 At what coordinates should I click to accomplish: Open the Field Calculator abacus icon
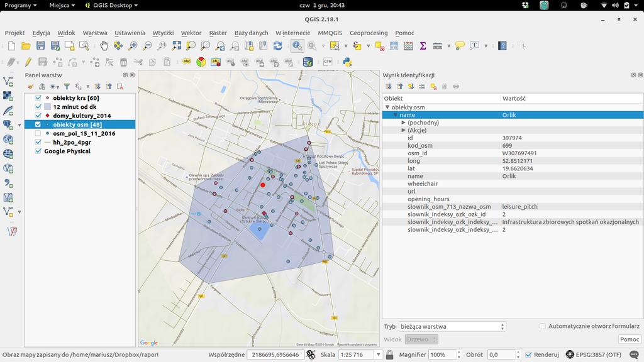[408, 46]
